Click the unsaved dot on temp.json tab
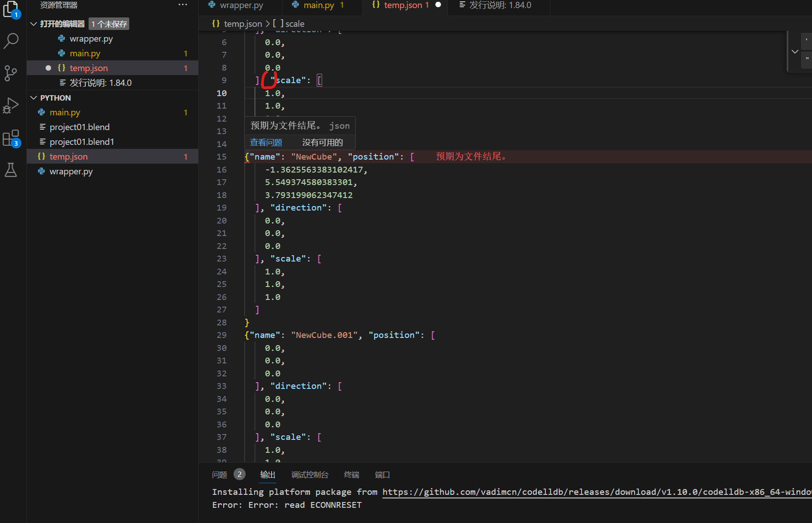 438,5
